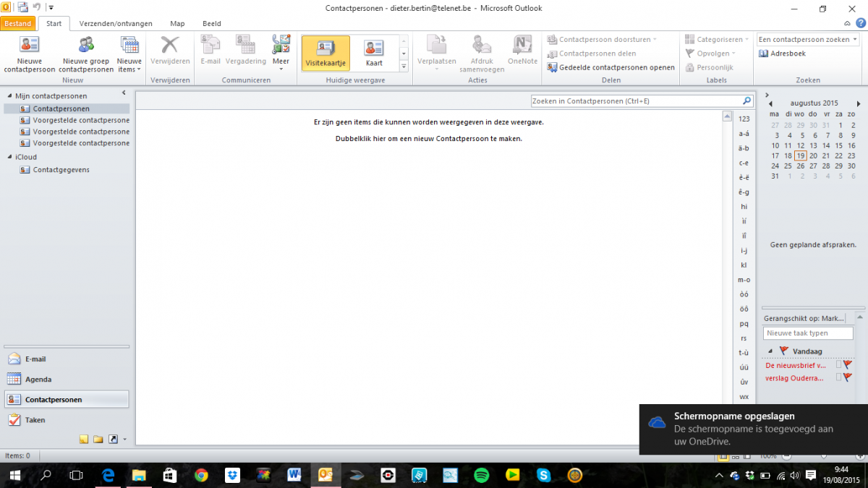The width and height of the screenshot is (868, 488).
Task: Jump to the pq index button
Action: (744, 324)
